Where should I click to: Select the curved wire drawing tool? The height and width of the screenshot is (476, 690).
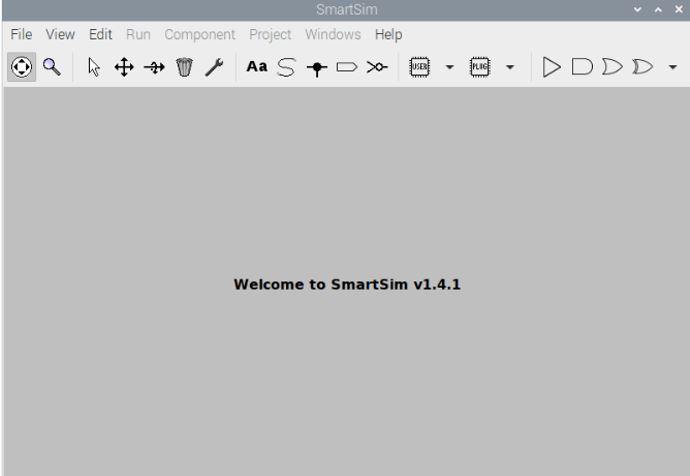[x=287, y=67]
